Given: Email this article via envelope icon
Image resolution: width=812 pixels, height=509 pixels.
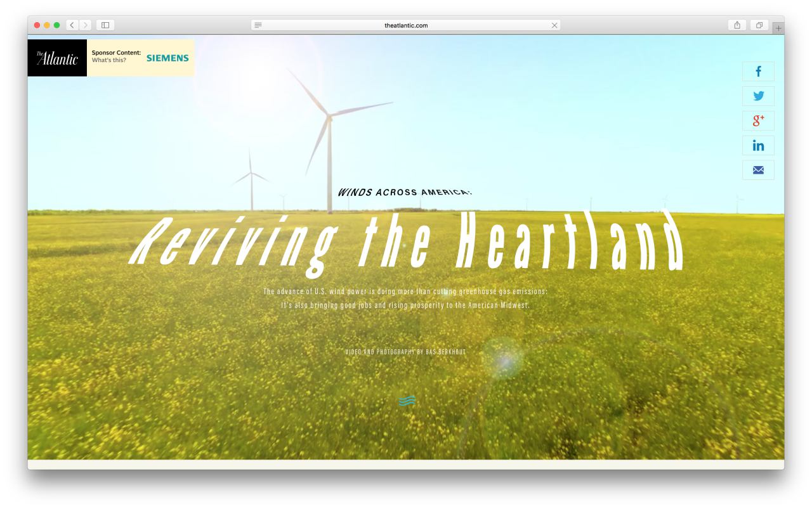Looking at the screenshot, I should (x=758, y=170).
